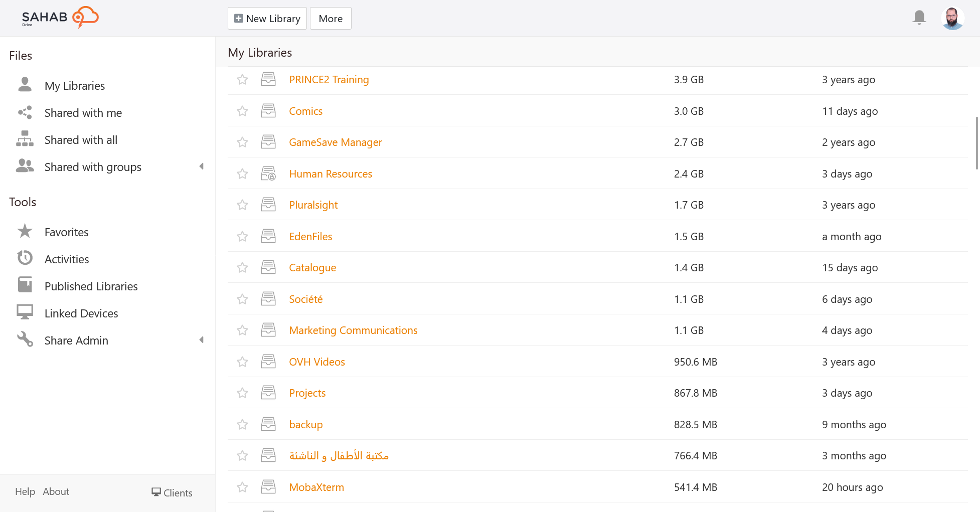Image resolution: width=980 pixels, height=512 pixels.
Task: Click the group icon for Shared with groups
Action: pyautogui.click(x=25, y=166)
